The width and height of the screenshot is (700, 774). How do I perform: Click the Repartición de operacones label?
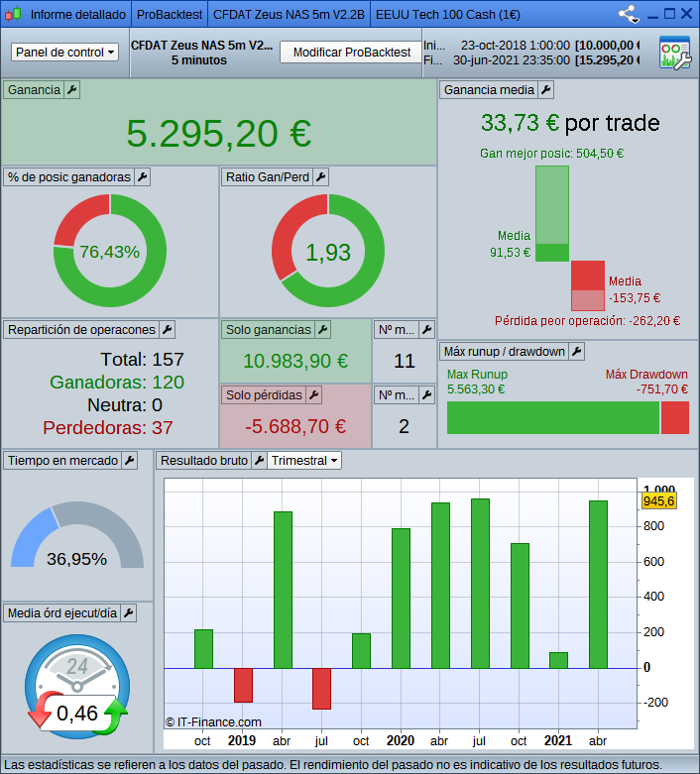click(81, 329)
